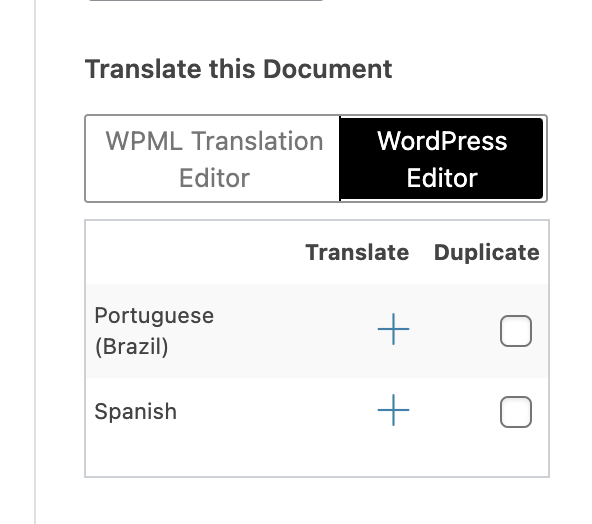Tick the Duplicate checkbox for Portuguese (Brazil)
The image size is (592, 524).
[516, 331]
